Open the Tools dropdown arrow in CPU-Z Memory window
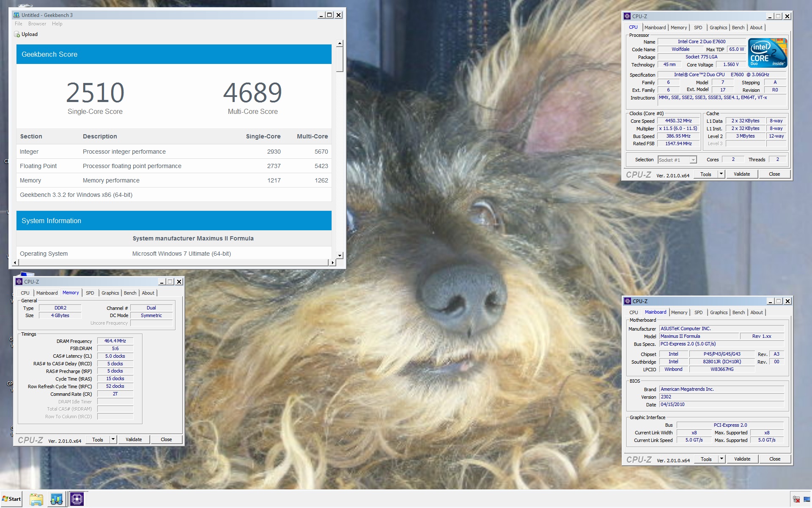Screen dimensions: 812x508 coord(113,439)
